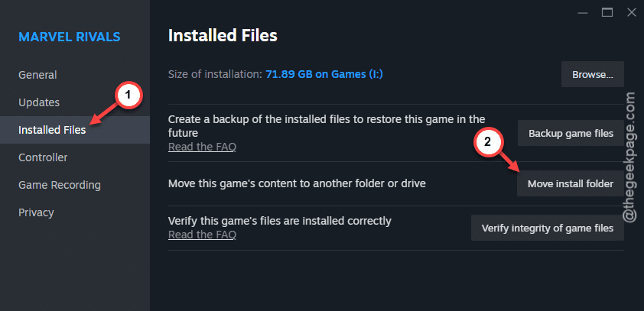
Task: Click the numbered badge 1 annotation
Action: [127, 96]
